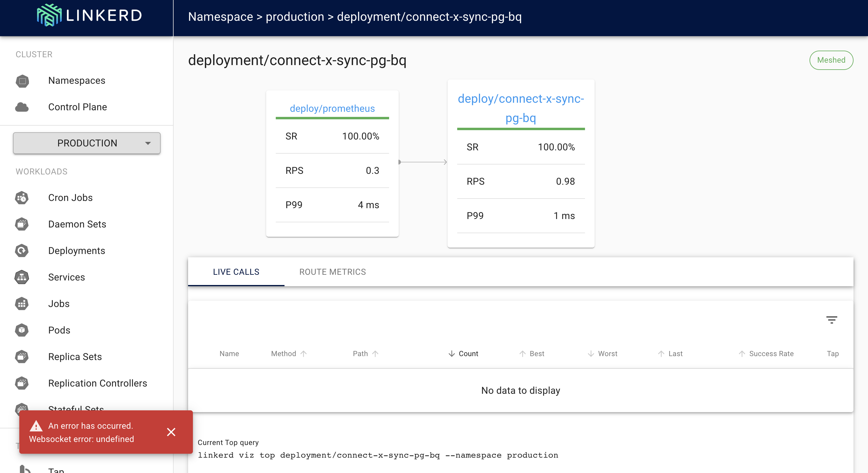
Task: Click the Deployments icon
Action: click(x=22, y=251)
